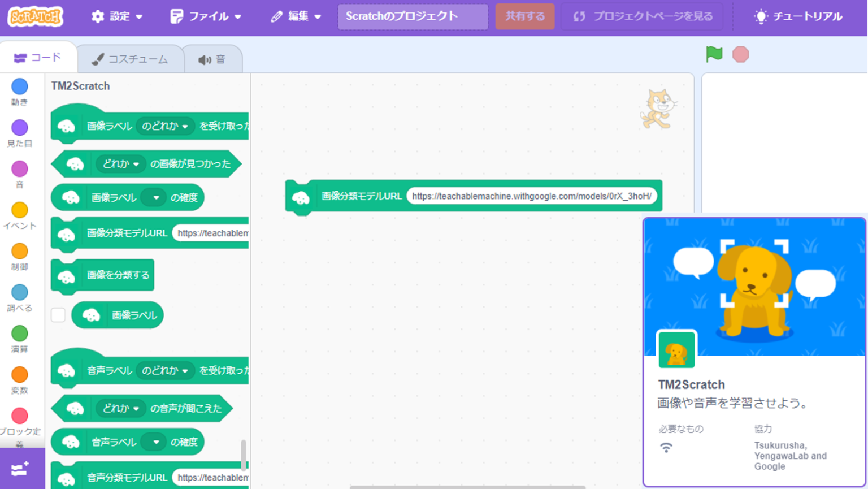Open the 音声ラベル confidence dropdown
This screenshot has width=868, height=489.
[154, 442]
